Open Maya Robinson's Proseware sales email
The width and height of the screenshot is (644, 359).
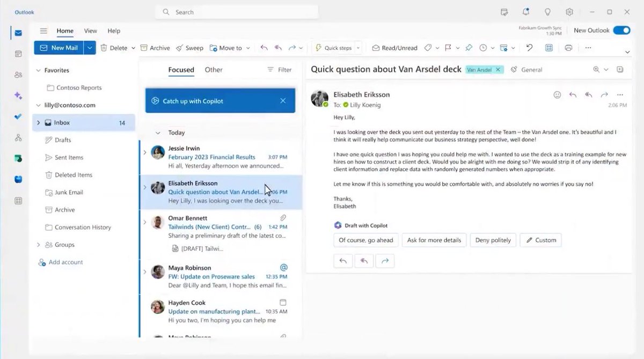220,276
